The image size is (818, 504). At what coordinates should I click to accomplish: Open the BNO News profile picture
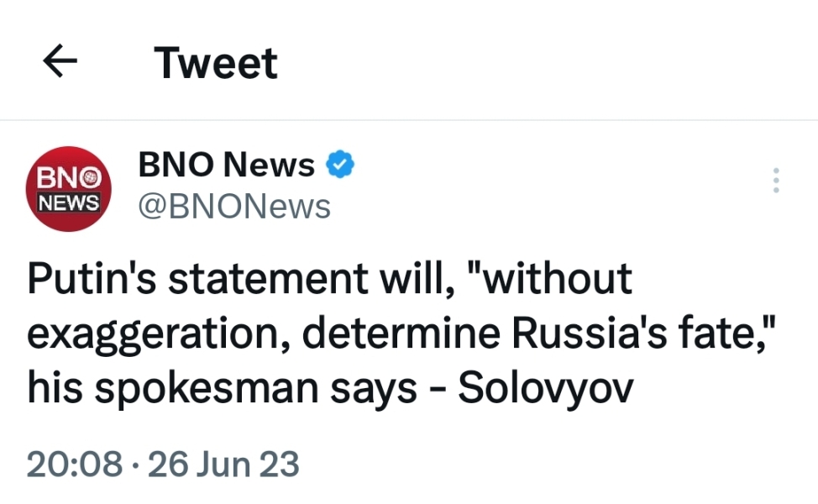(68, 190)
